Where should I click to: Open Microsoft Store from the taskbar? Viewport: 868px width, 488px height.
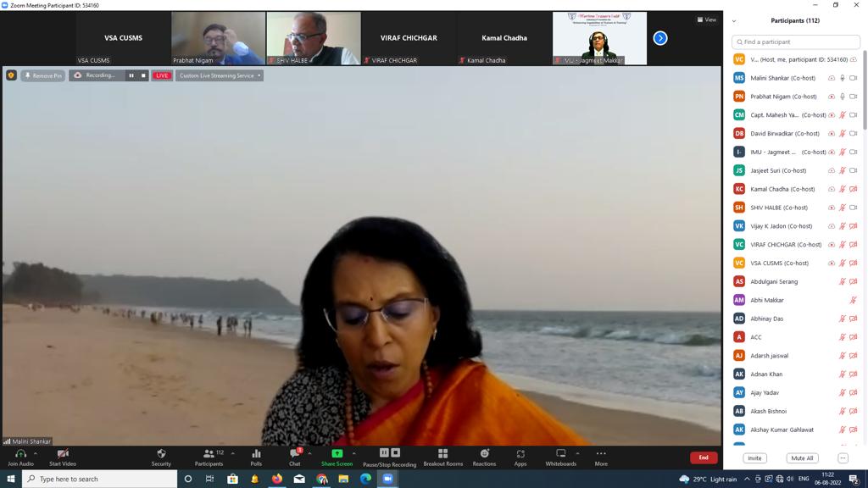[232, 479]
